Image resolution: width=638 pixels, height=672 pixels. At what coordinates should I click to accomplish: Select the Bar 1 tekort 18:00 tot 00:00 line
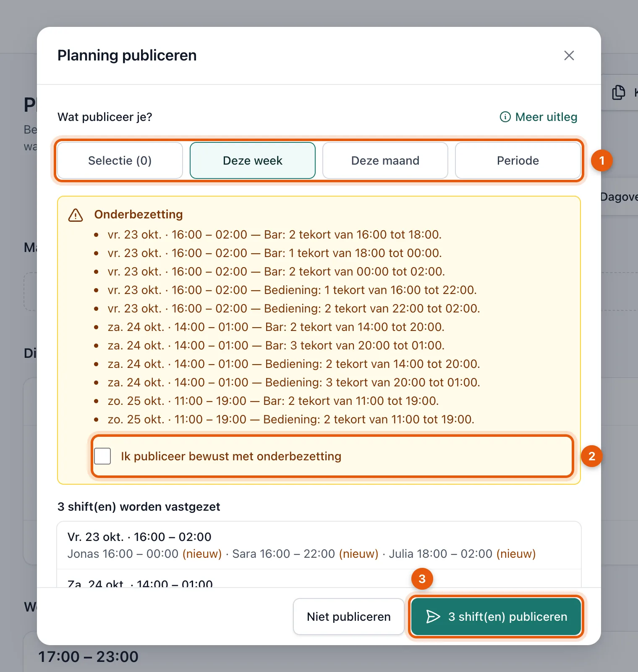[275, 253]
